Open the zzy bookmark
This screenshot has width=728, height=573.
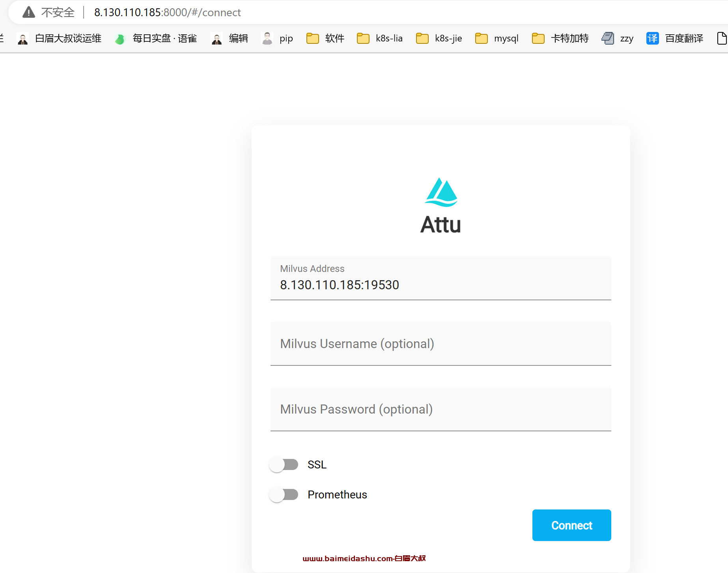click(618, 38)
